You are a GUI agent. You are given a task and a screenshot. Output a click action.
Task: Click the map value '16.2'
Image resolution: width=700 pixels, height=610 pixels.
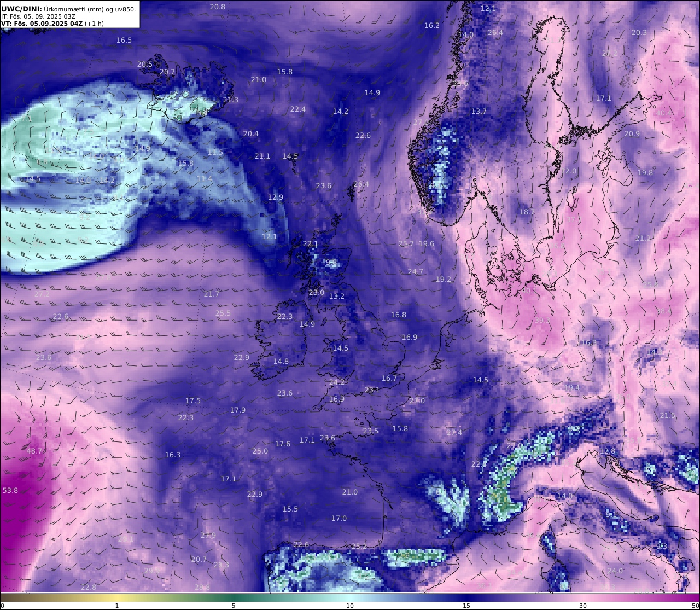tap(432, 26)
